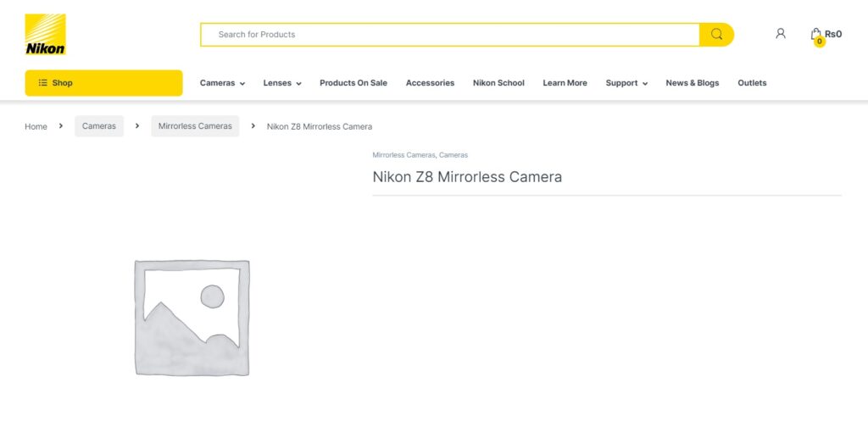Expand the Lenses dropdown menu
The image size is (868, 432).
282,83
